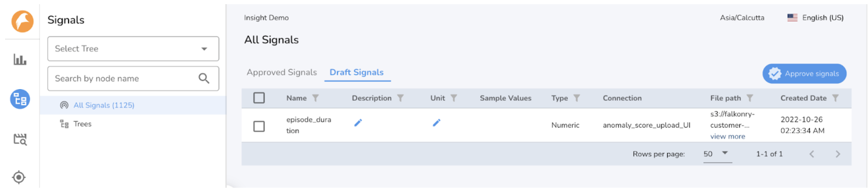Viewport: 868px width, 193px height.
Task: Edit description pencil for episode_duration
Action: coord(358,123)
